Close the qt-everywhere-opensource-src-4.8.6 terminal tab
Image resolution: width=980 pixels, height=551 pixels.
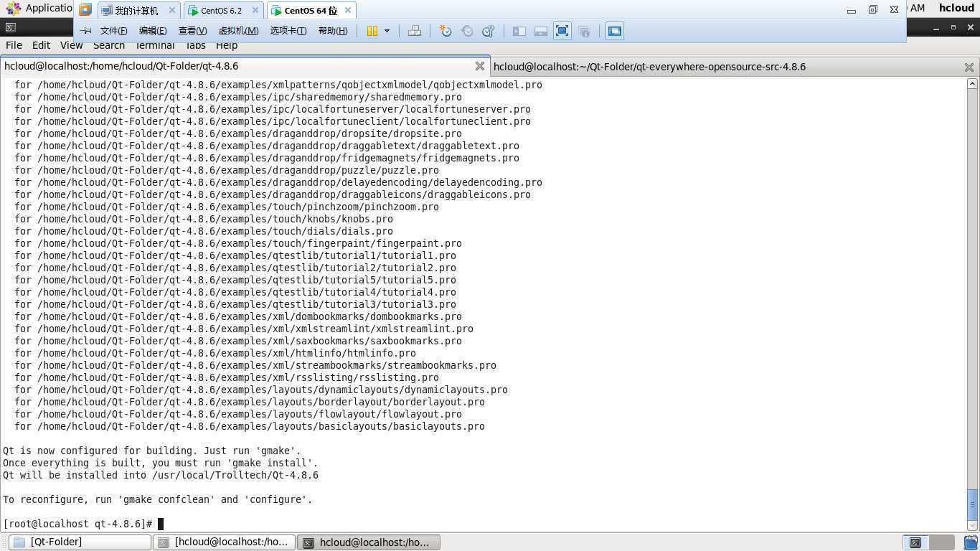coord(969,67)
